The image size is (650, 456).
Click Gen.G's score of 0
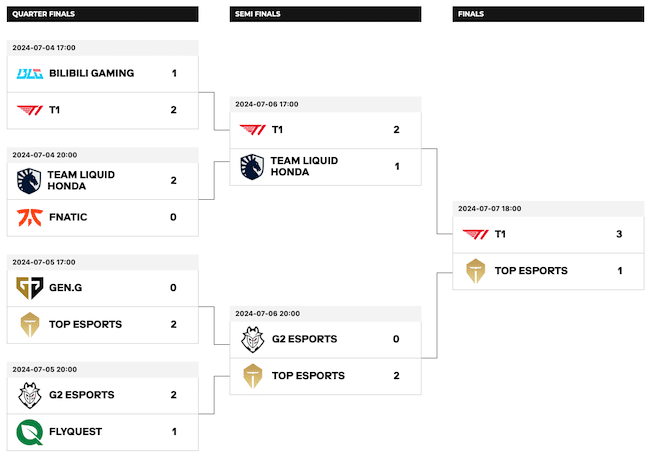coord(173,289)
